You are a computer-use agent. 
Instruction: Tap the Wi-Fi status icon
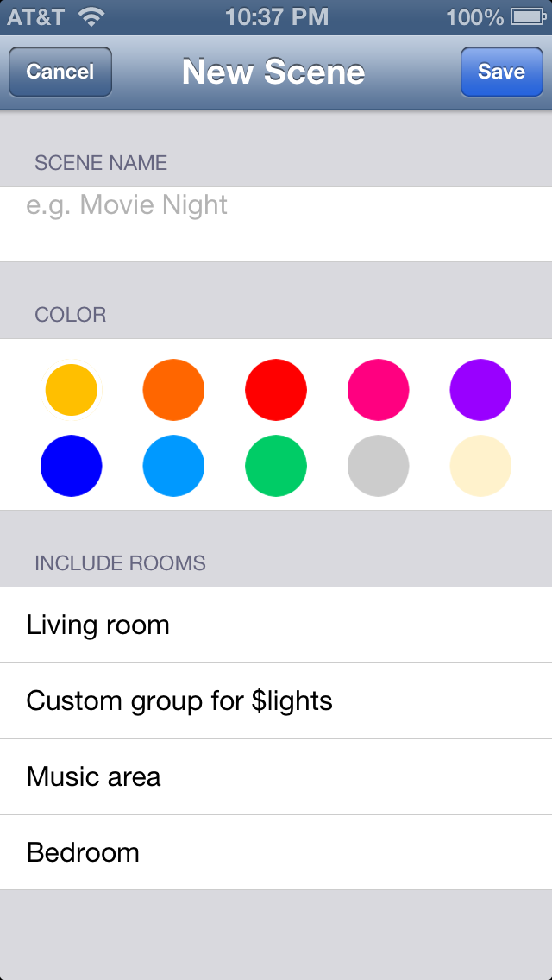[91, 16]
